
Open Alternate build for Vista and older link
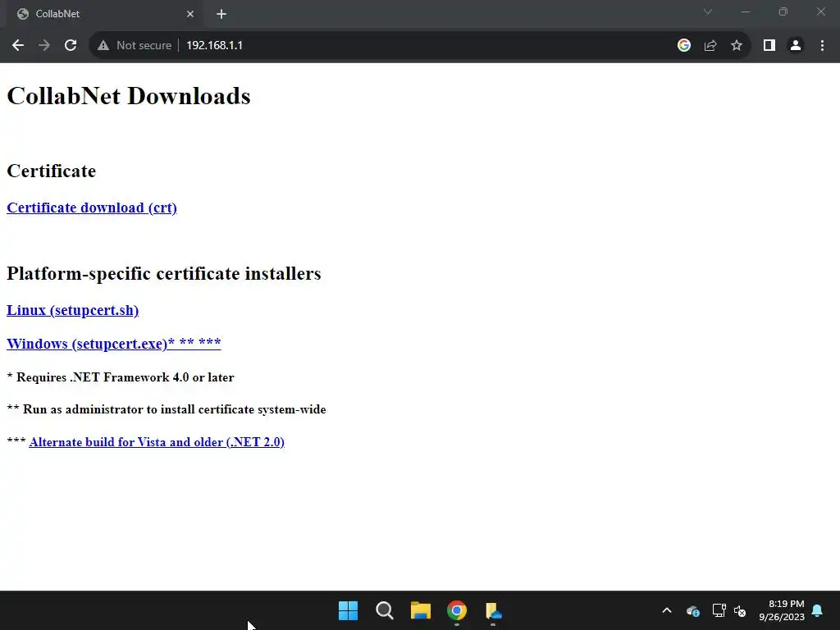tap(157, 442)
